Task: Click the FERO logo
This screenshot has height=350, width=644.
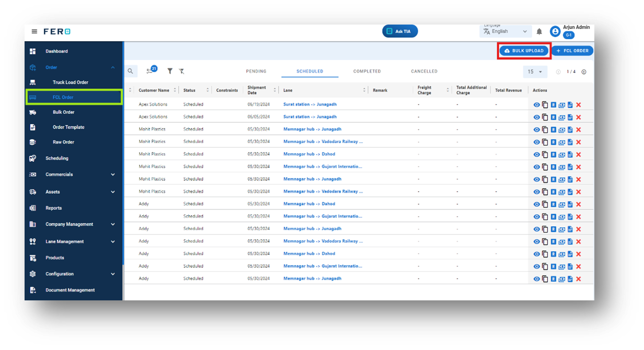Action: [x=57, y=31]
